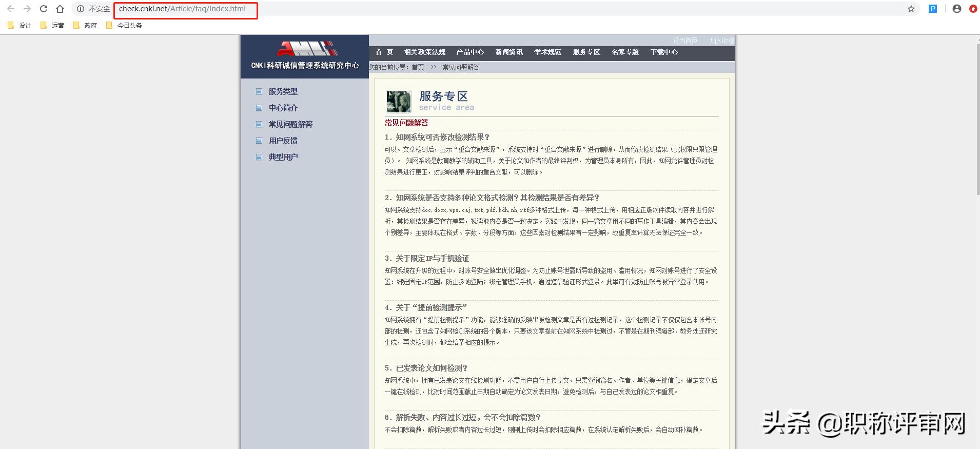
Task: Select 服务类型 in sidebar
Action: pos(283,91)
